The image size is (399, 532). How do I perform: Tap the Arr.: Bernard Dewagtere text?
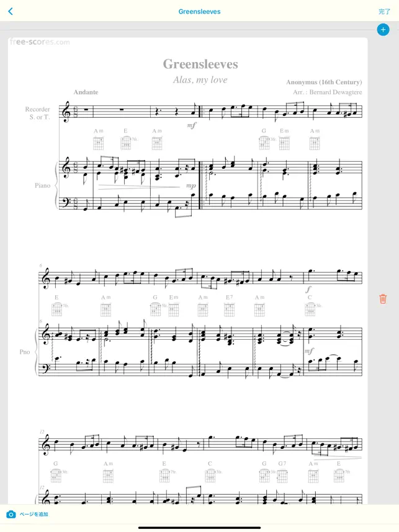(328, 92)
